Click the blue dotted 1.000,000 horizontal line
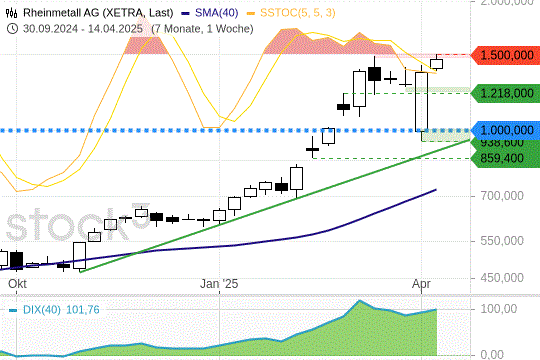The height and width of the screenshot is (360, 540). pyautogui.click(x=235, y=131)
